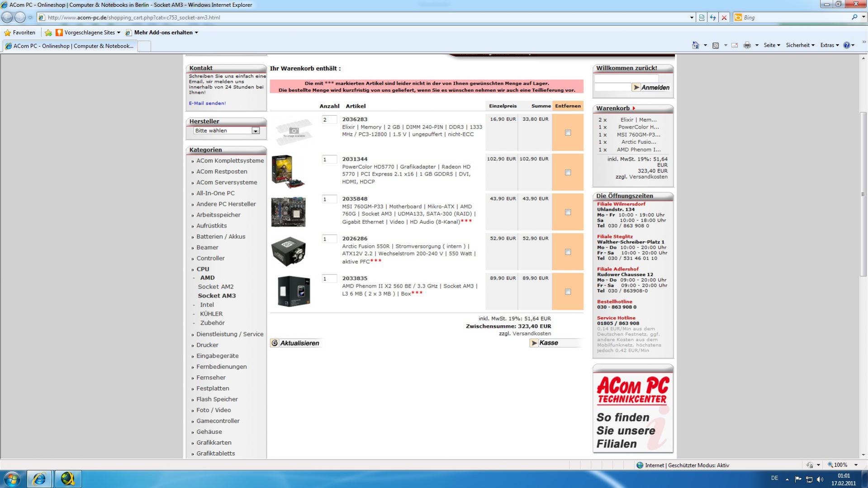The height and width of the screenshot is (488, 868).
Task: Open Favoriten star button
Action: tap(19, 33)
